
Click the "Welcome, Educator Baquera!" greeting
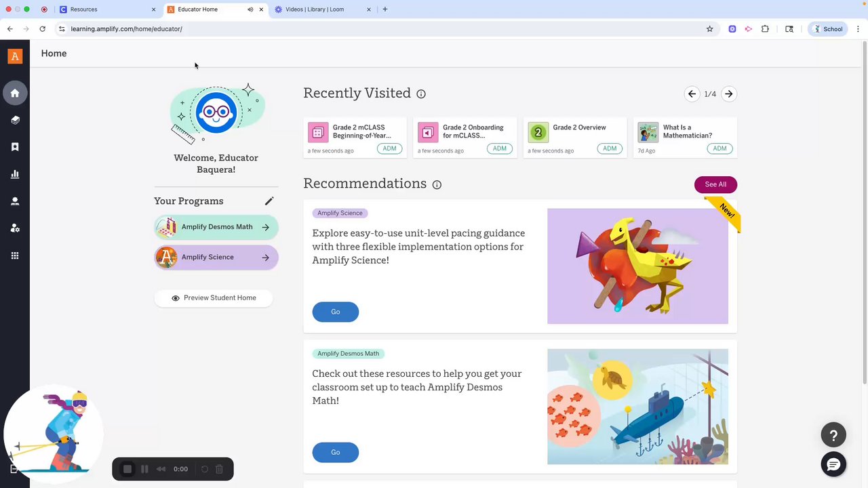216,163
